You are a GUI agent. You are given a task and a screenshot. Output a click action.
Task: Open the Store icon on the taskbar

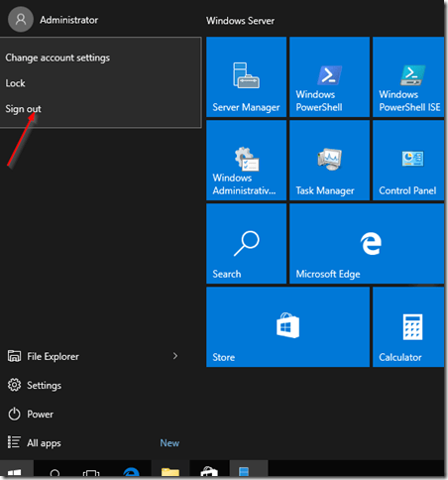coord(209,471)
